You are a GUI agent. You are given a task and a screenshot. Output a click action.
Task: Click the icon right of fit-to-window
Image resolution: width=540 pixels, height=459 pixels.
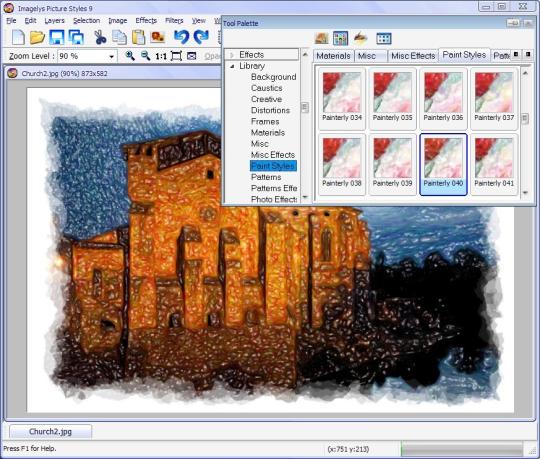pos(191,56)
